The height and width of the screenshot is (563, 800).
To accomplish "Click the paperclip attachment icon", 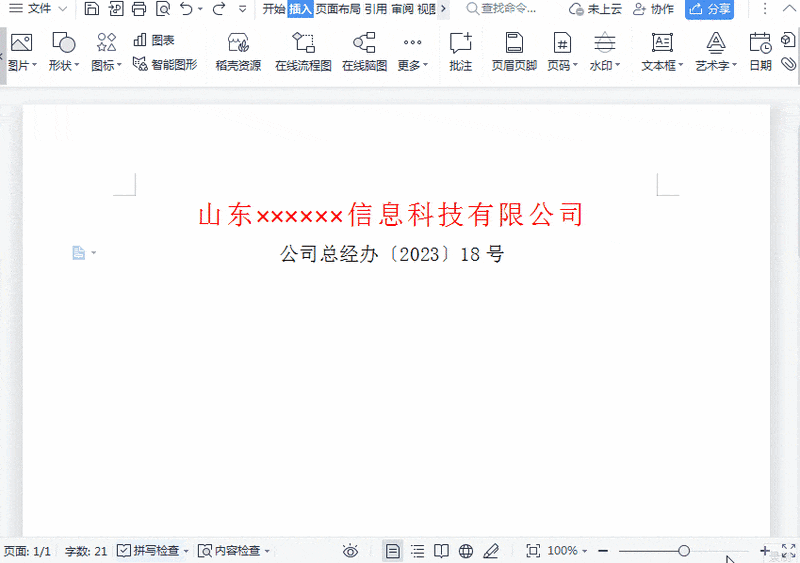I will [789, 64].
